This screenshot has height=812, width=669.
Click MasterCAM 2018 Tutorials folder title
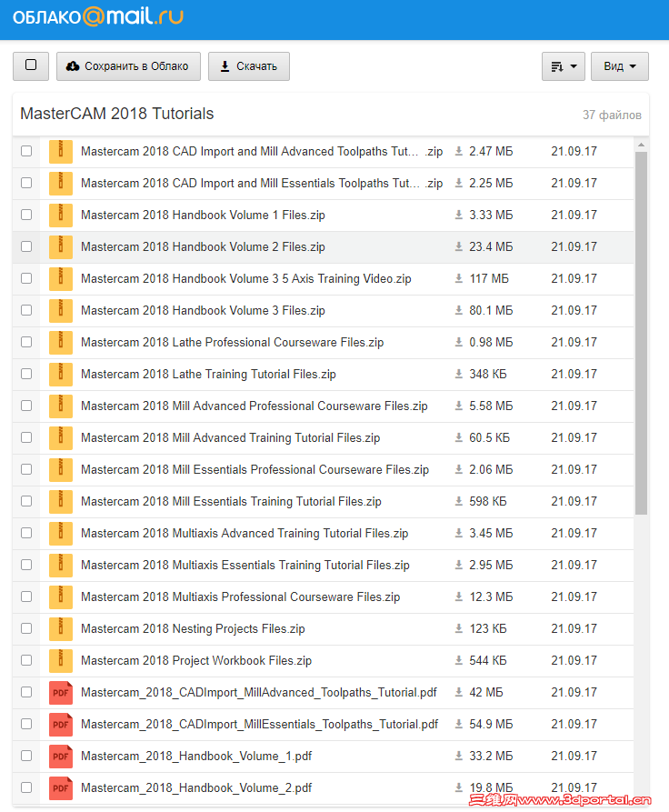117,114
